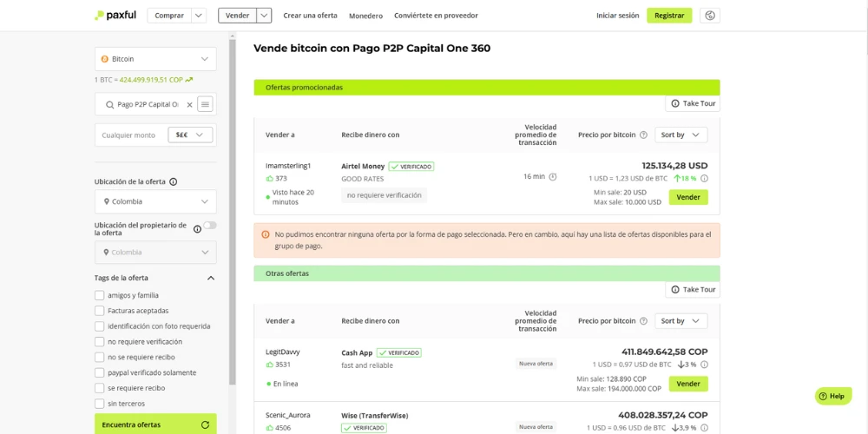Open the currency $£€ dropdown
Screen dimensions: 868x434
coord(190,135)
